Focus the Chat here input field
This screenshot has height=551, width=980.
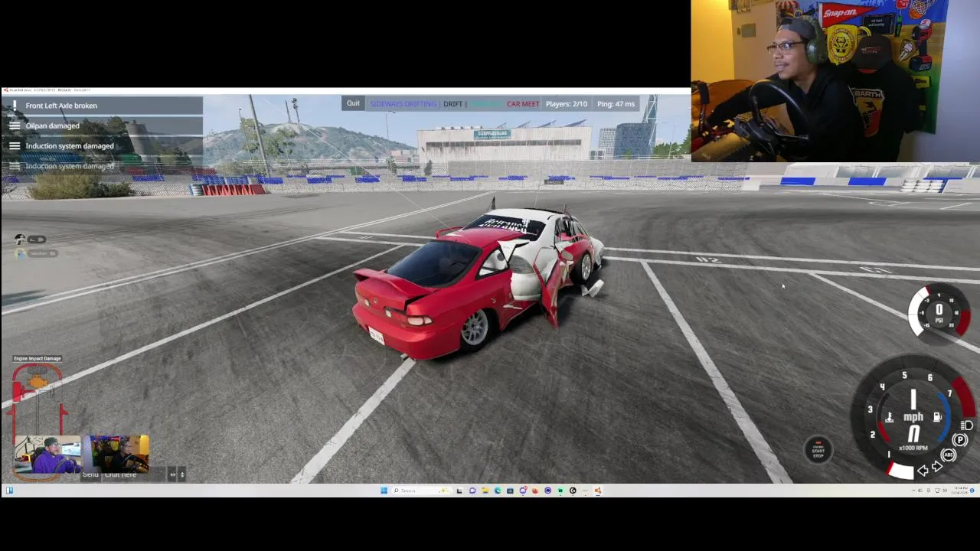pyautogui.click(x=134, y=474)
